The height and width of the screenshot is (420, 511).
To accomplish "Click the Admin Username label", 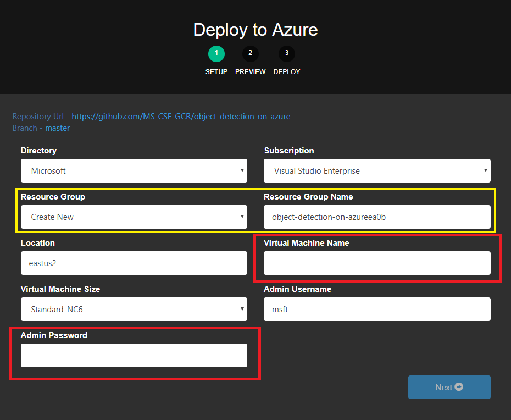I will click(298, 289).
